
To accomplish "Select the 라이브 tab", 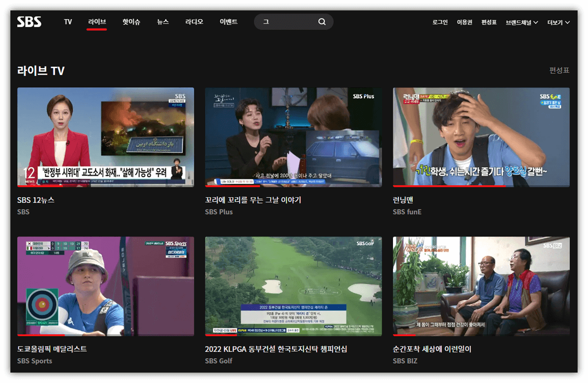I will tap(97, 22).
